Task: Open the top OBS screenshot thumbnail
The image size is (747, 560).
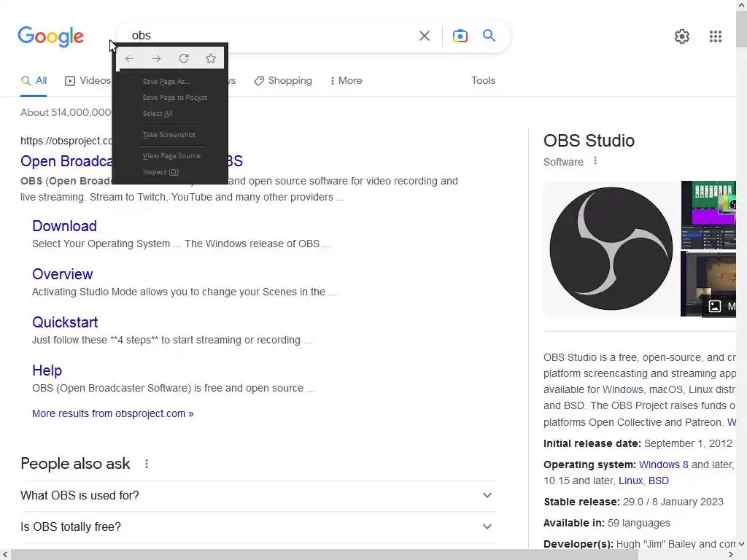Action: pyautogui.click(x=708, y=215)
